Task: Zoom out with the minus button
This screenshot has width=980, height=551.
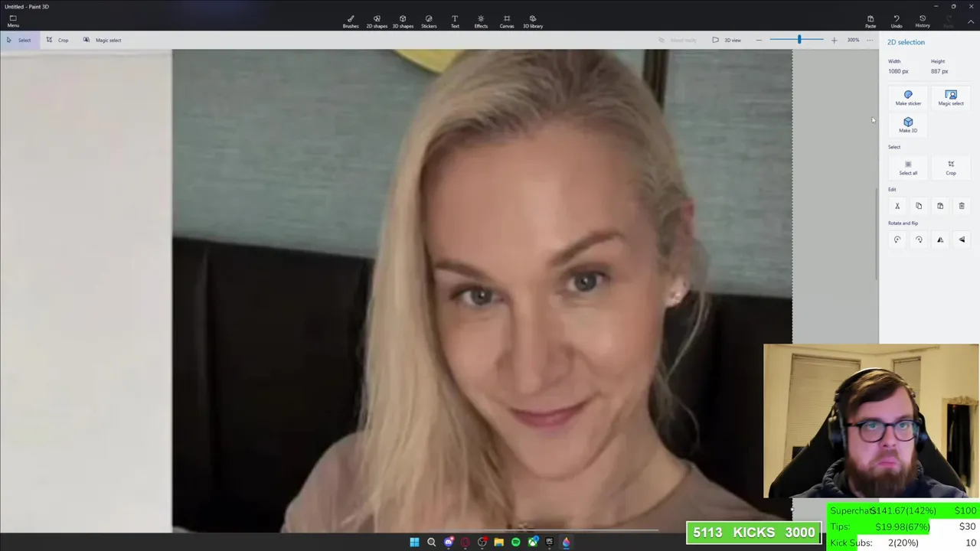Action: (x=759, y=40)
